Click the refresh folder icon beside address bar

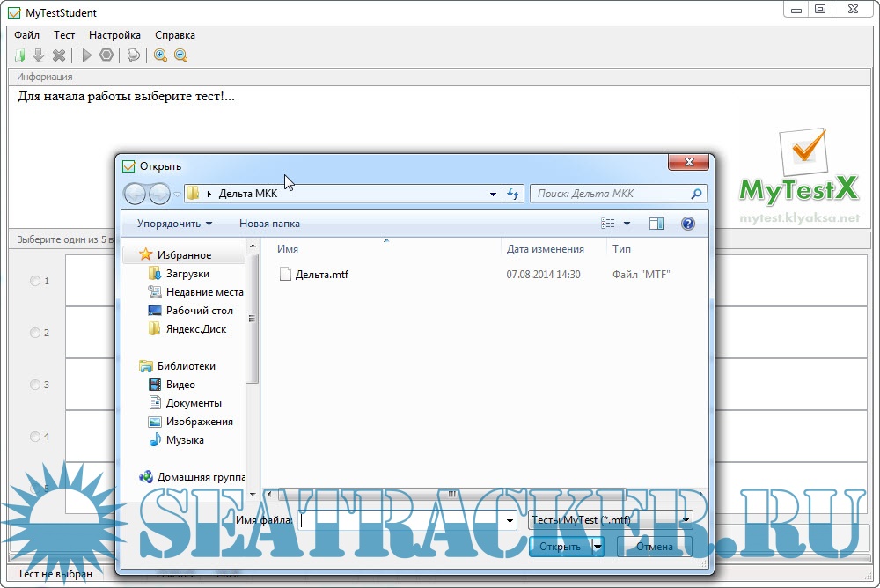tap(514, 194)
